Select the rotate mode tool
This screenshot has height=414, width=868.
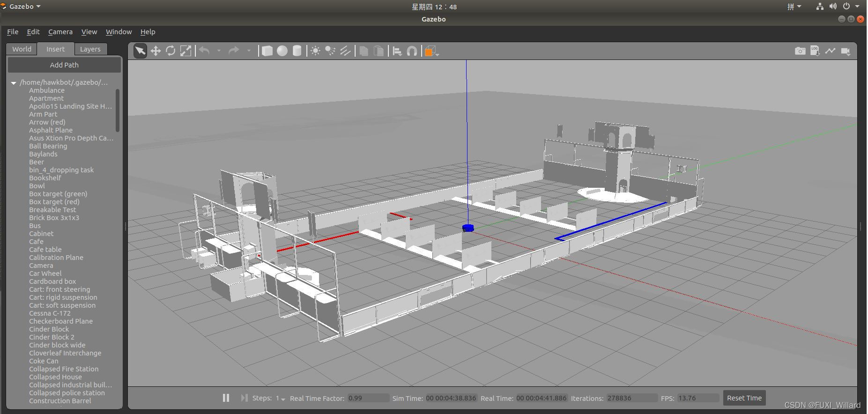coord(171,51)
